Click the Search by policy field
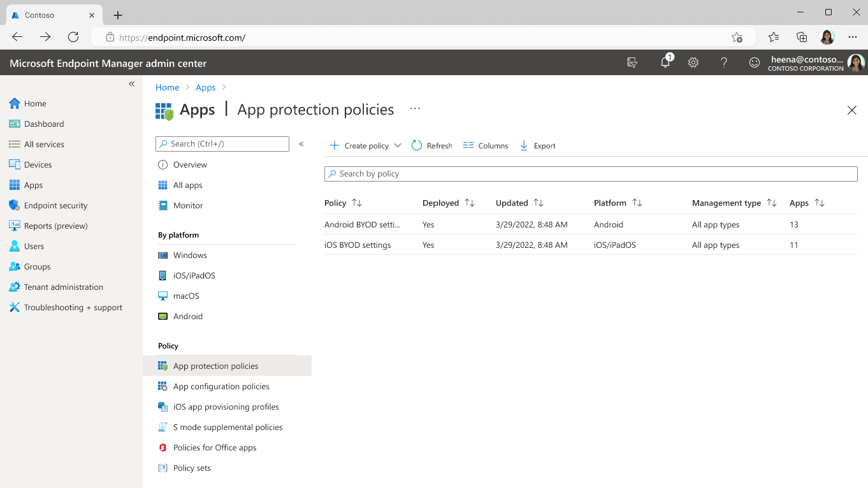This screenshot has height=488, width=868. (591, 174)
